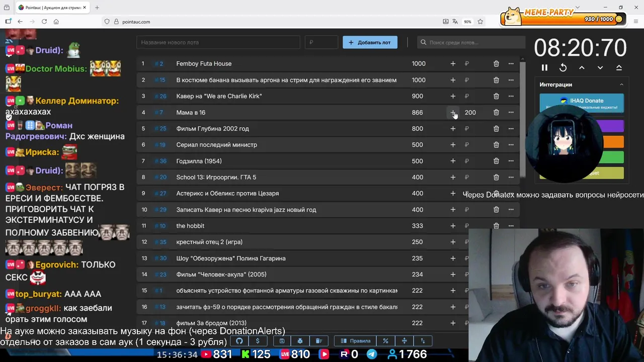Add points to Годзилла (1954)
Screen dimensions: 644x362
[x=453, y=161]
